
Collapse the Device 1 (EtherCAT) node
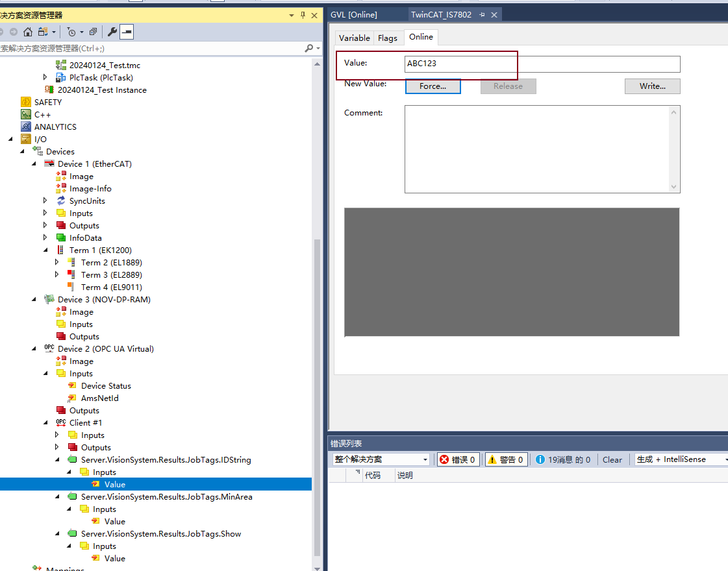[x=34, y=164]
